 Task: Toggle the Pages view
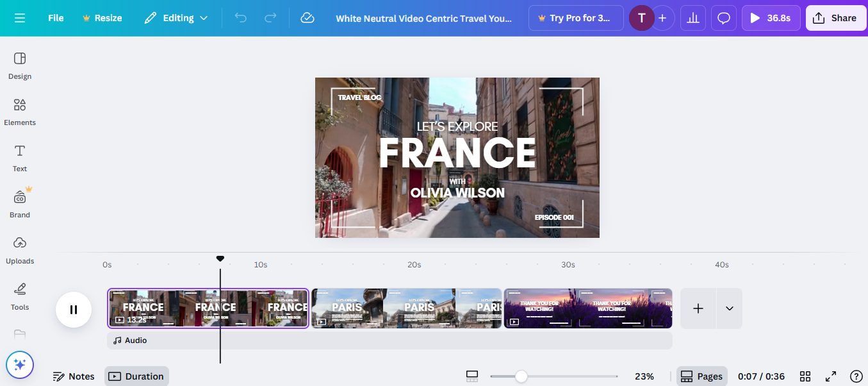(x=701, y=376)
